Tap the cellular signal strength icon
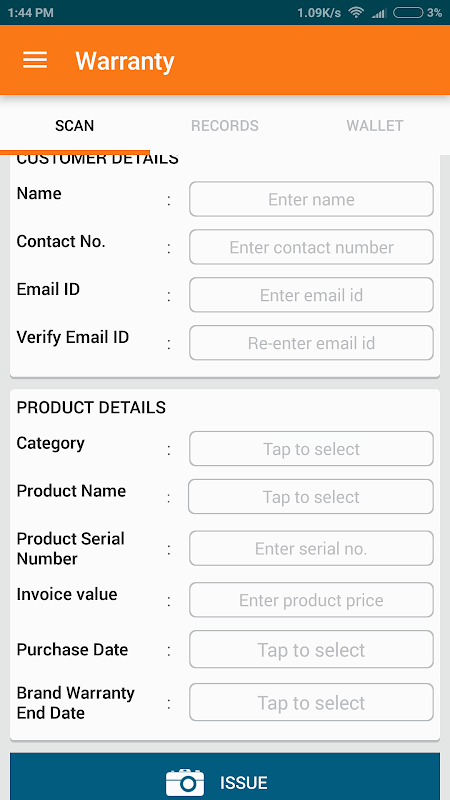This screenshot has height=800, width=450. [x=379, y=13]
